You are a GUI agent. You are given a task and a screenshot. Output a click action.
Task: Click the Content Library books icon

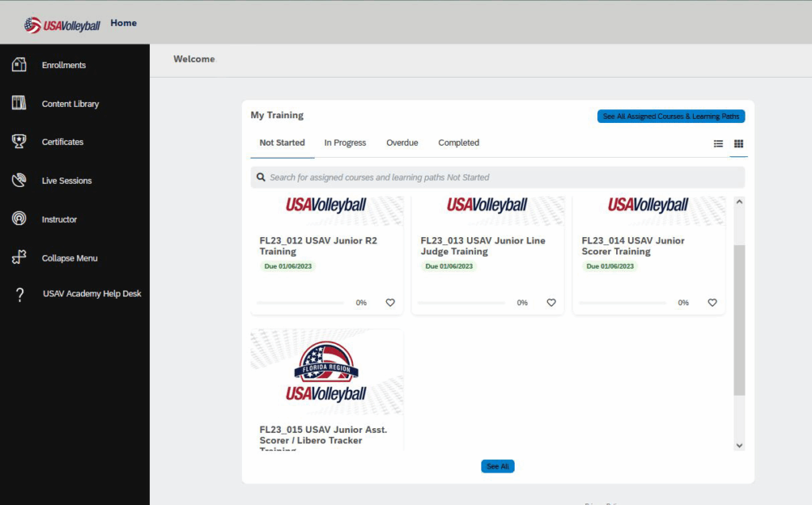coord(19,102)
